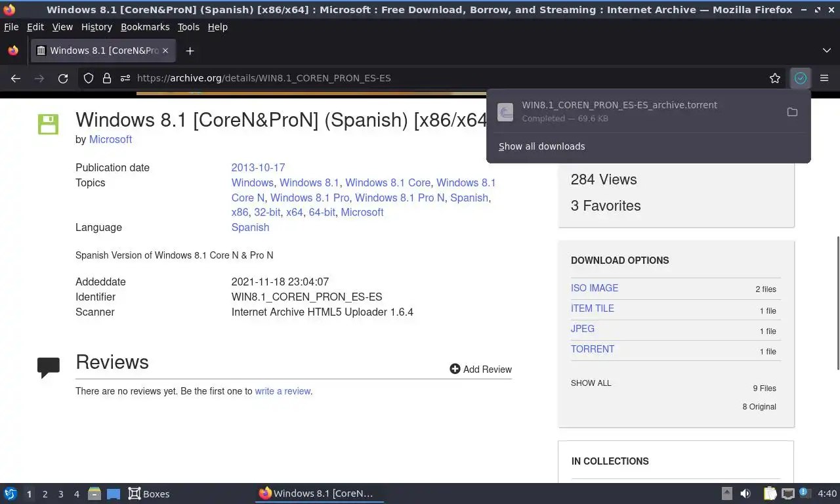Expand the JPEG download option
Image resolution: width=840 pixels, height=504 pixels.
[583, 329]
